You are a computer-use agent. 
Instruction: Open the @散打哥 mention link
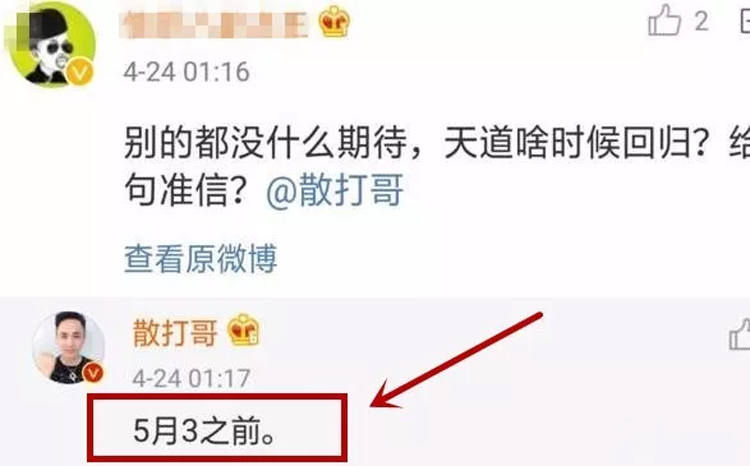(335, 190)
